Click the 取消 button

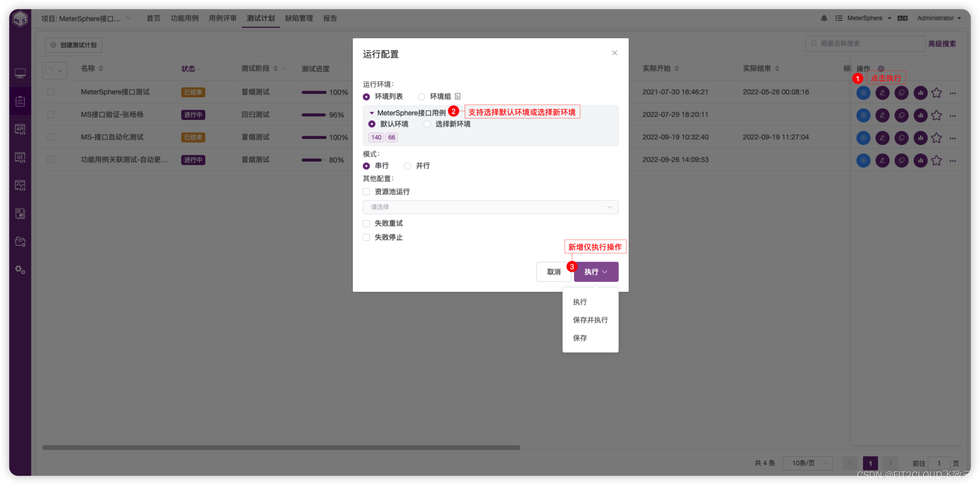(x=553, y=272)
